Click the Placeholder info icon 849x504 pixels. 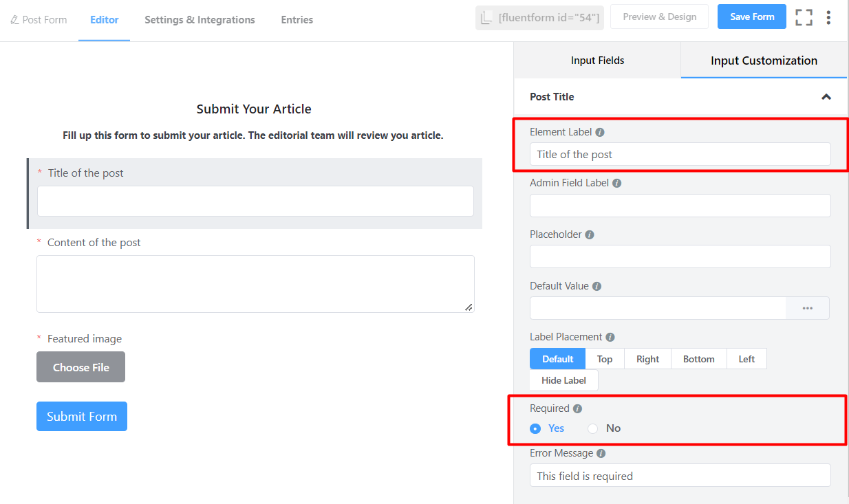pos(590,234)
